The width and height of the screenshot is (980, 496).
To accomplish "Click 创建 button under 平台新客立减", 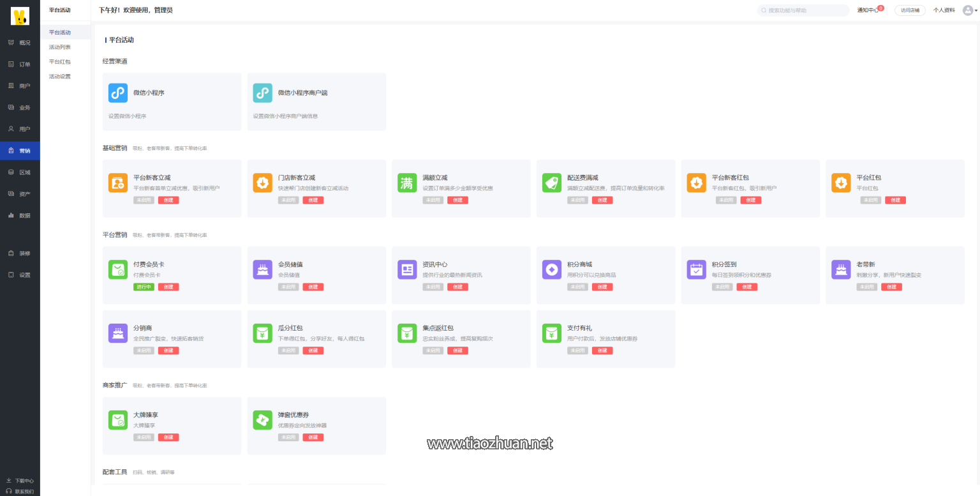I will [x=168, y=200].
